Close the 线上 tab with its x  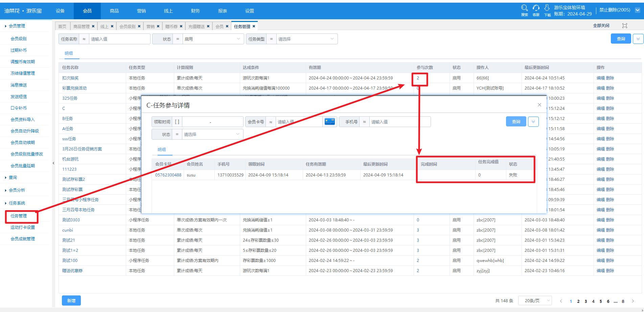click(112, 26)
